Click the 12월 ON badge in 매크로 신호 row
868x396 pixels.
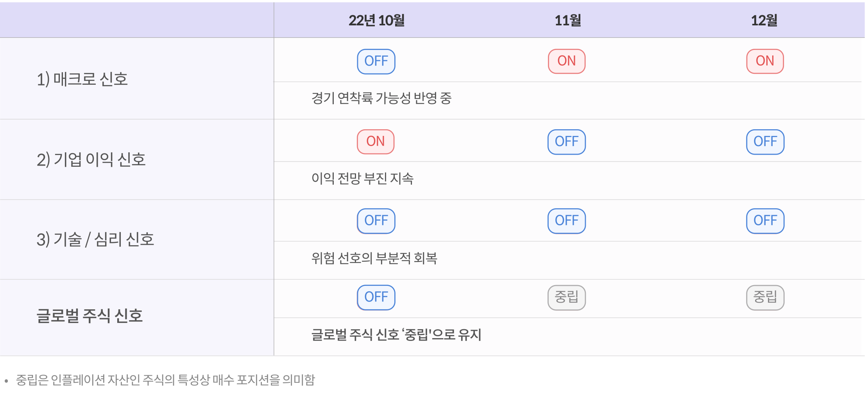(x=765, y=61)
